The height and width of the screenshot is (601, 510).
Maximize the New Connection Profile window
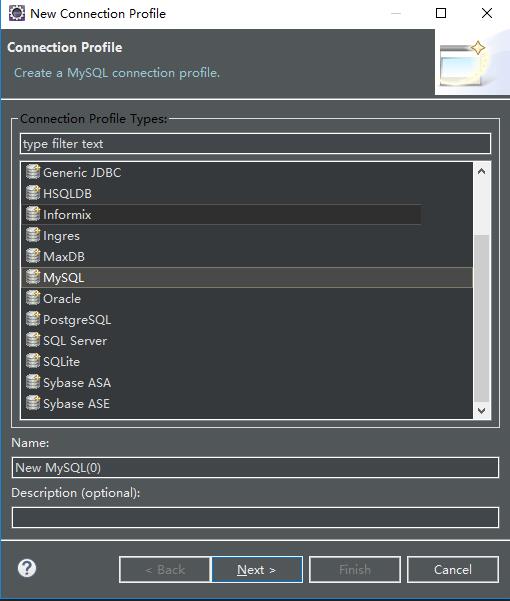coord(441,13)
